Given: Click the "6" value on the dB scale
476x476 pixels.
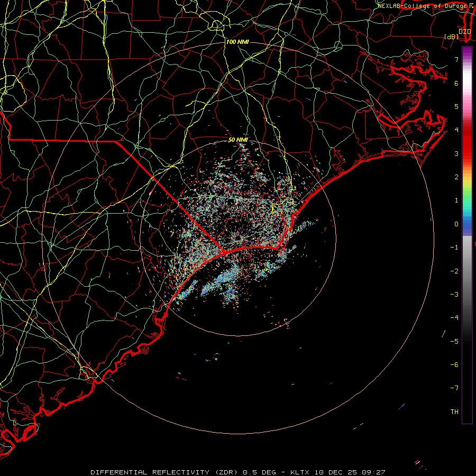Looking at the screenshot, I should pos(456,83).
